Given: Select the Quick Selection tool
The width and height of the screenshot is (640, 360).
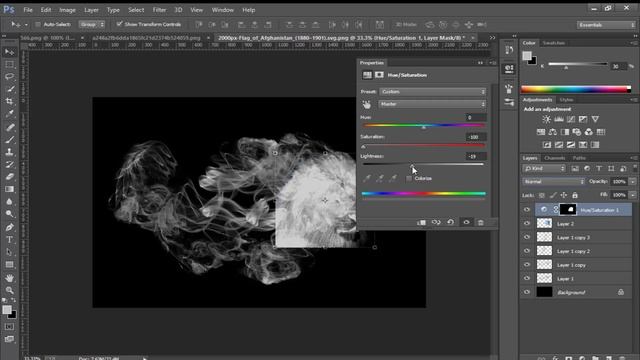Looking at the screenshot, I should [9, 89].
